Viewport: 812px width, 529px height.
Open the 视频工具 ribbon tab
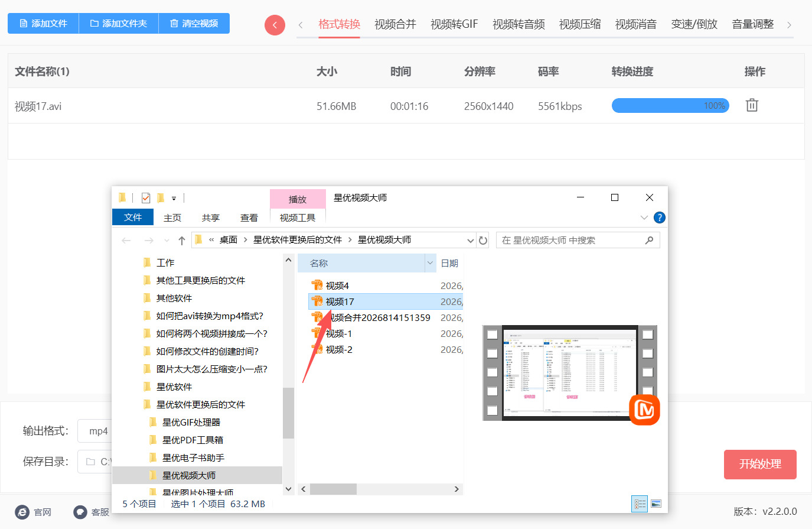(298, 218)
